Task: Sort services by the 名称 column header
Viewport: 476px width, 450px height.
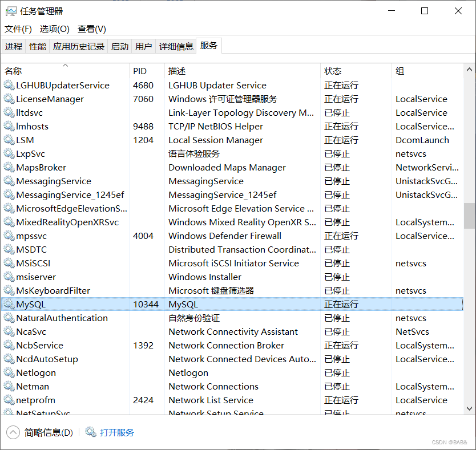Action: pos(65,71)
